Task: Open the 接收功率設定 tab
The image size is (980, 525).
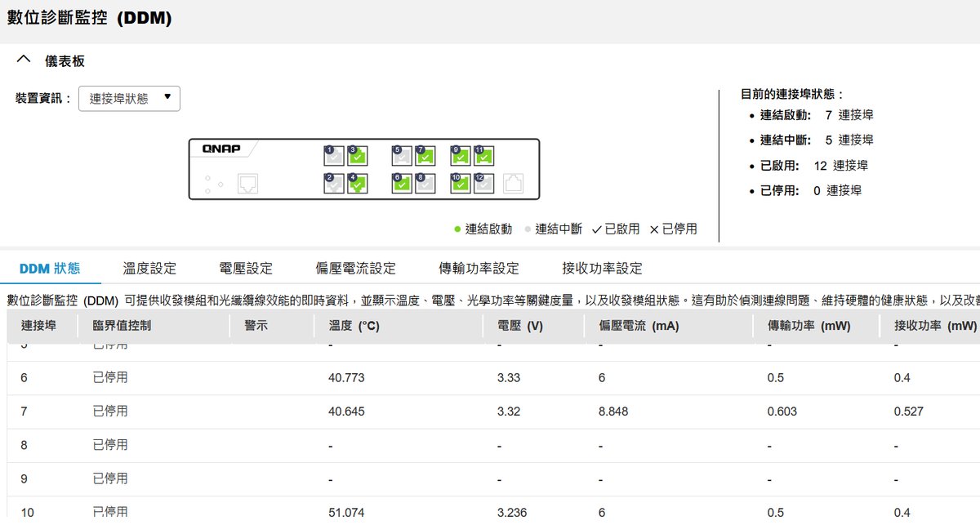Action: coord(602,269)
